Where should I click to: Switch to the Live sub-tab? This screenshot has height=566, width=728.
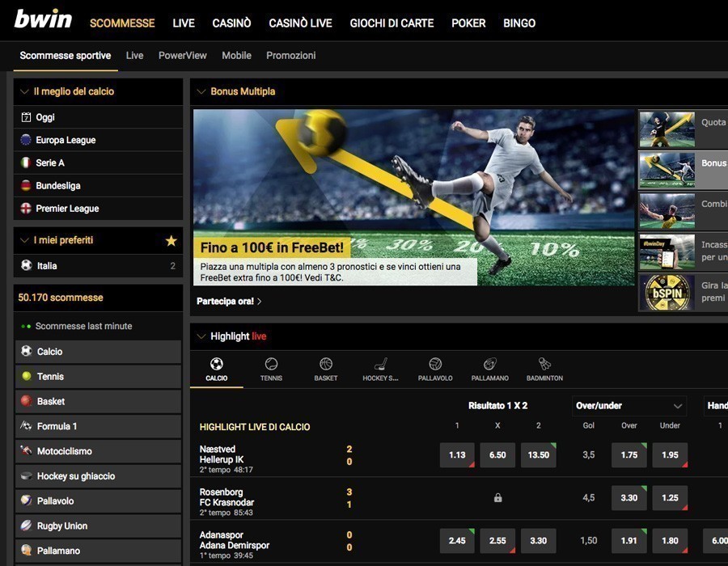click(x=134, y=56)
